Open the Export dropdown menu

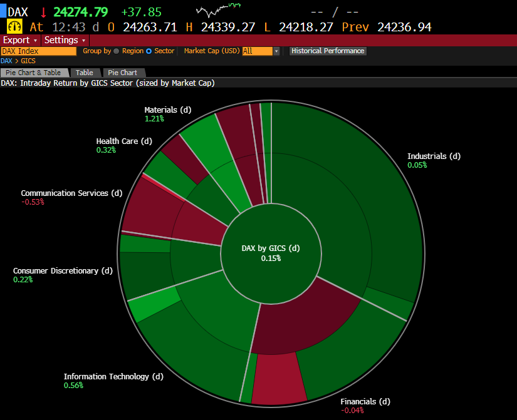[20, 40]
